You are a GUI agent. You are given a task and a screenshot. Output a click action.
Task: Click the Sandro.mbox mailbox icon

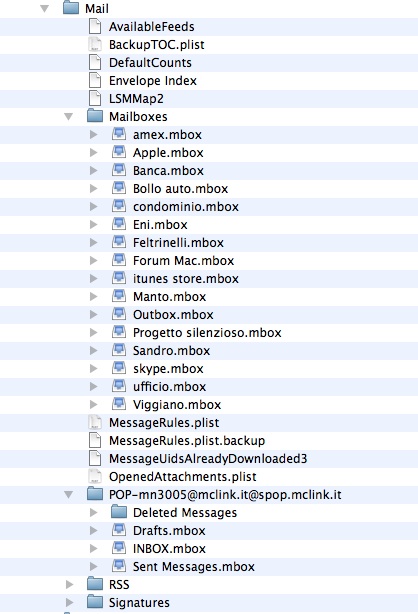pos(119,350)
